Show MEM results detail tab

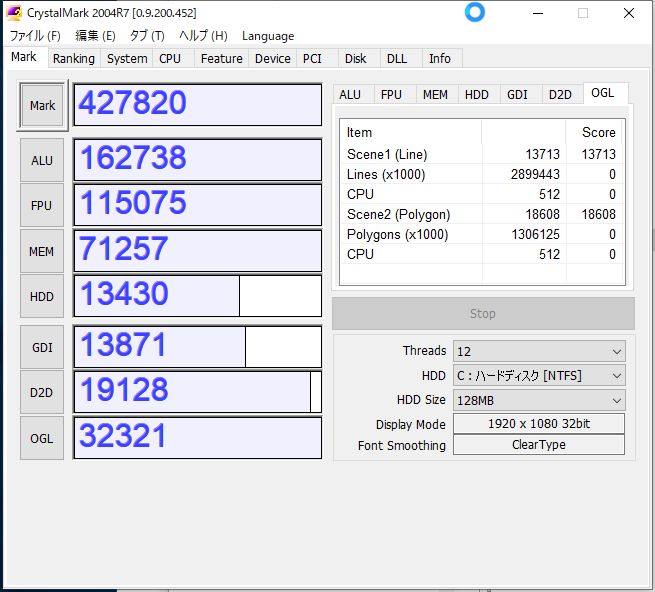435,95
